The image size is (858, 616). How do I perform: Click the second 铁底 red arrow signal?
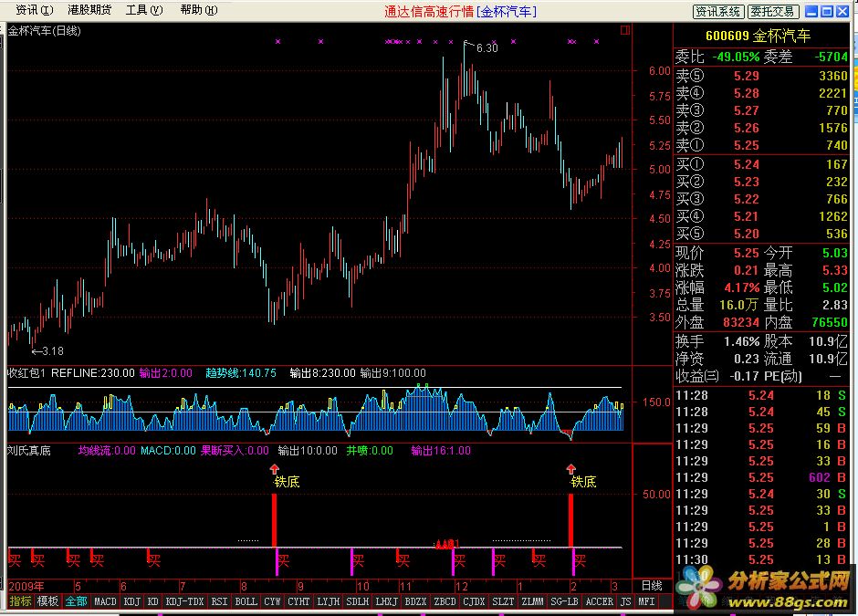(x=570, y=469)
